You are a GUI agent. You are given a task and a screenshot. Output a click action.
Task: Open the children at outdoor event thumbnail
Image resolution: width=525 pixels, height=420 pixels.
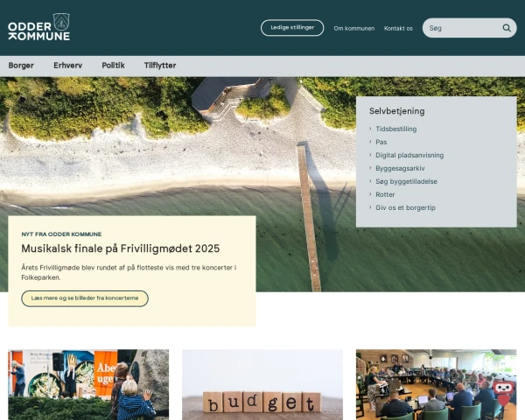[x=88, y=385]
